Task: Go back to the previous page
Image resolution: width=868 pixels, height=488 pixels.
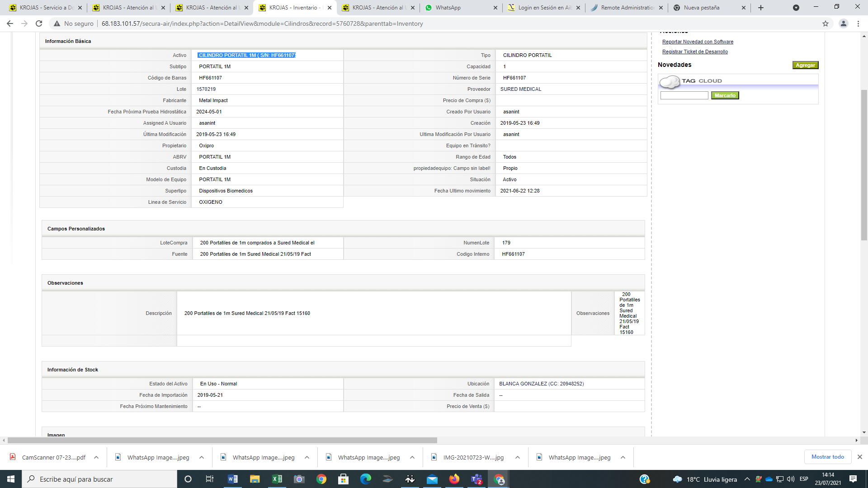Action: pos(9,23)
